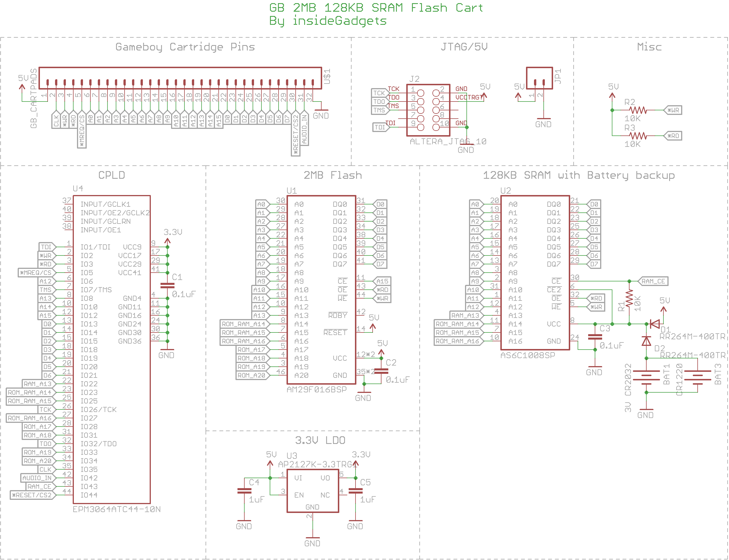
Task: Select the 'Misc' section heading
Action: [649, 47]
